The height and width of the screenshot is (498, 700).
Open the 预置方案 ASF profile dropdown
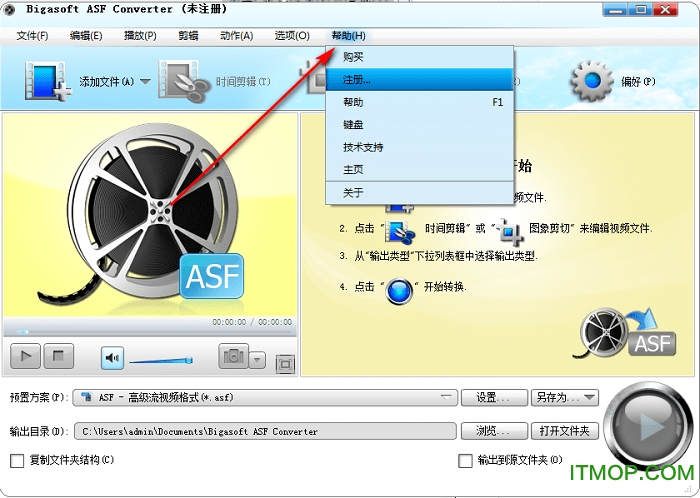(265, 397)
